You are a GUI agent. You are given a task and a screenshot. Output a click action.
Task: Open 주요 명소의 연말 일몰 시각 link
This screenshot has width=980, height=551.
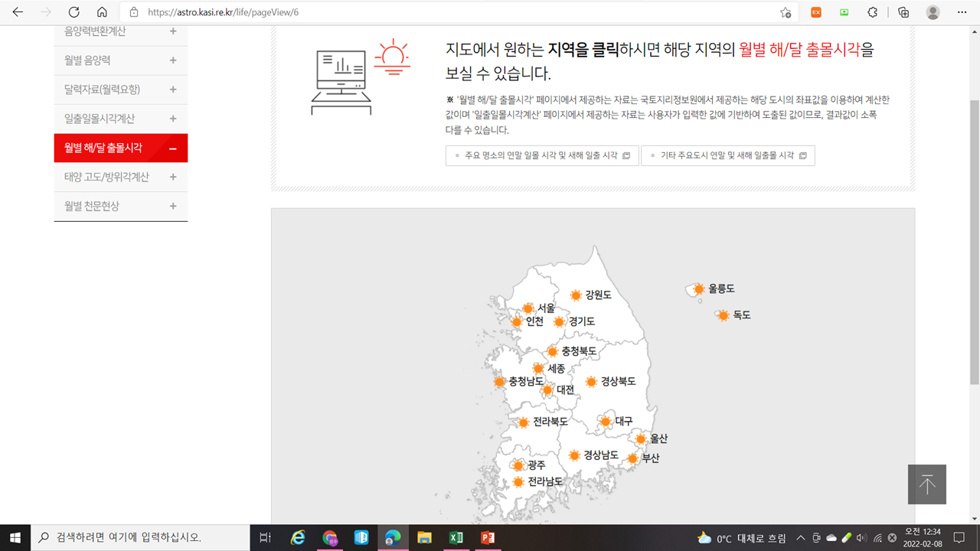[x=542, y=155]
